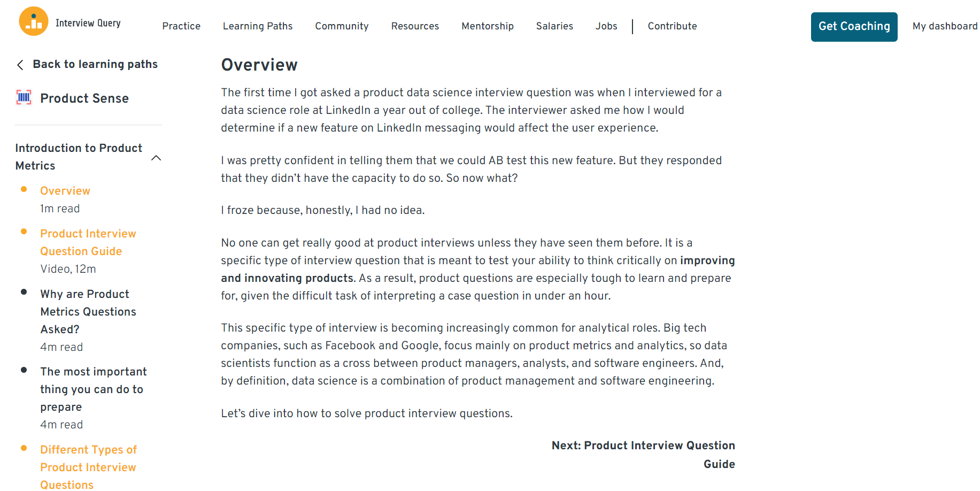Open The most important thing lesson
The width and height of the screenshot is (980, 491).
(93, 389)
